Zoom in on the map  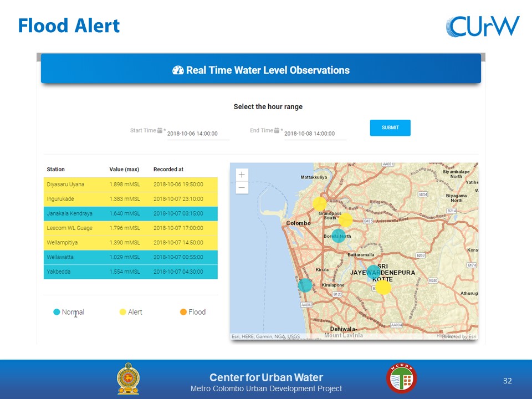(x=242, y=175)
